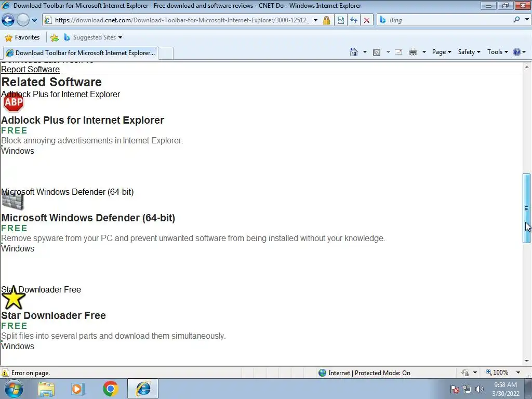The image size is (532, 399).
Task: Stop loading with the red X icon
Action: tap(367, 20)
